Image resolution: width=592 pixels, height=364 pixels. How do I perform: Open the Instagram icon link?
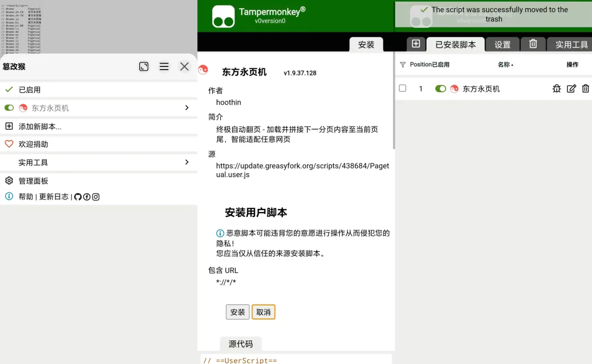click(x=96, y=197)
